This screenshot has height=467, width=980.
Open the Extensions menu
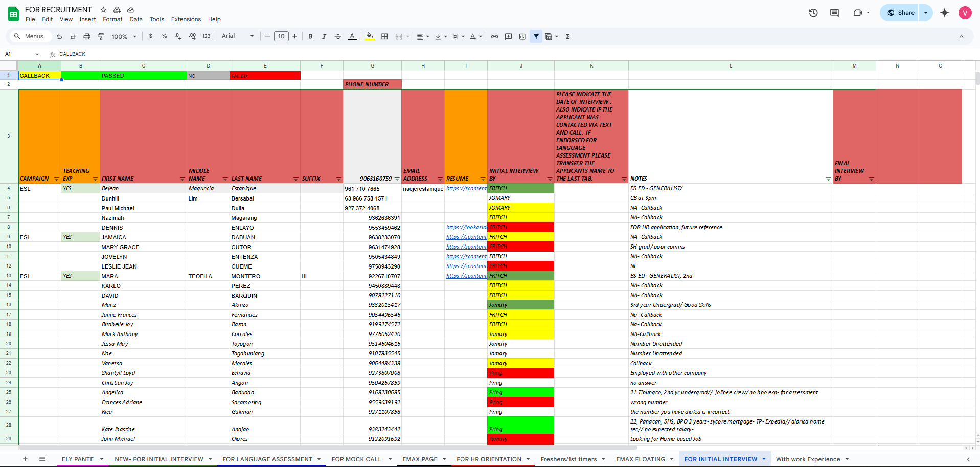[x=186, y=19]
